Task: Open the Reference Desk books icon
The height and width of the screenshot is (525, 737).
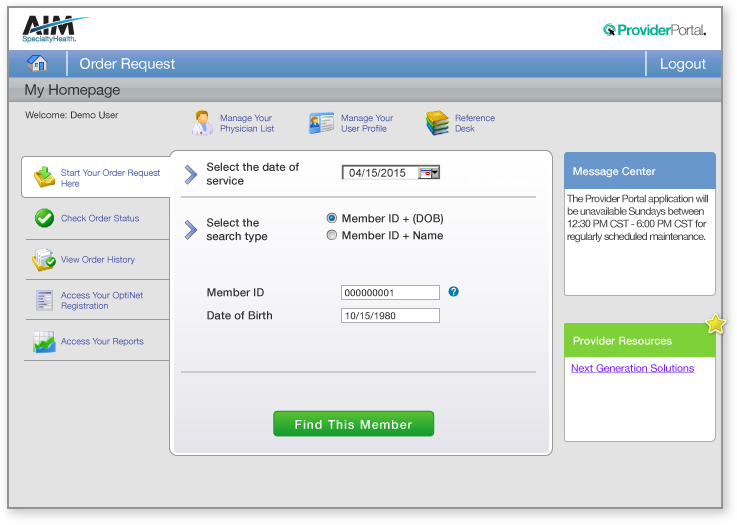Action: (x=437, y=123)
